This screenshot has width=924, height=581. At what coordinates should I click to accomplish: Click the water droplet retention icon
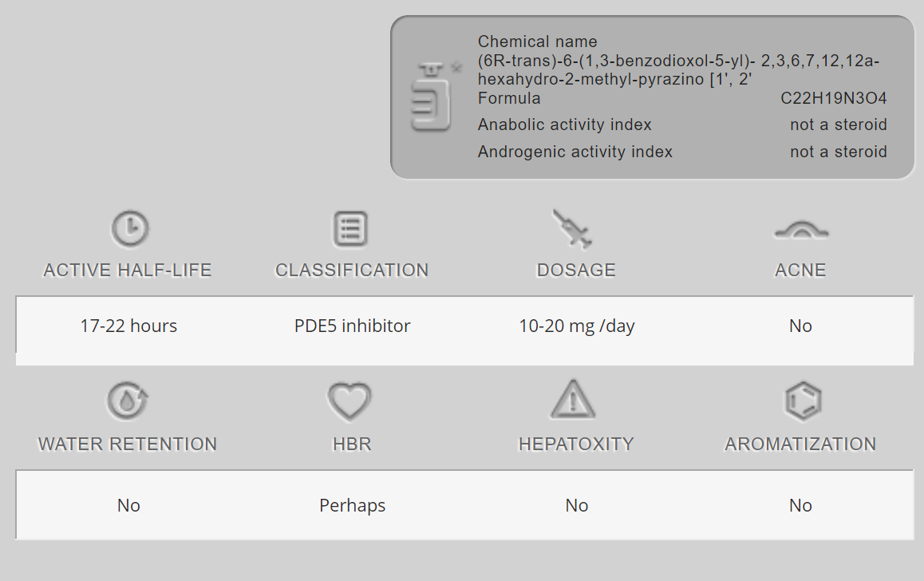point(128,401)
